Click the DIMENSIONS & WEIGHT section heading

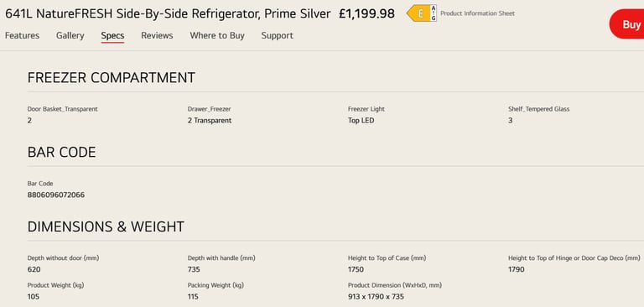click(106, 226)
